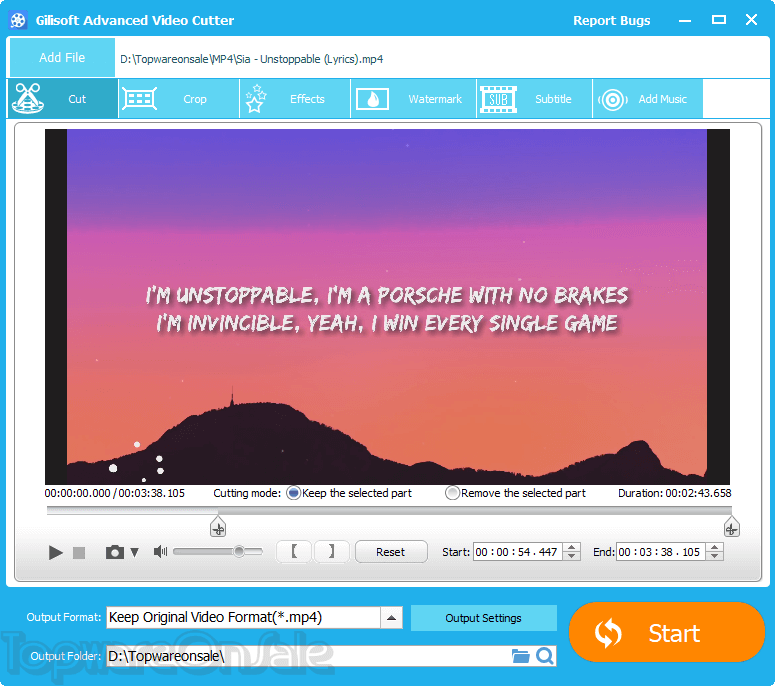Image resolution: width=775 pixels, height=686 pixels.
Task: Click the Effects stars icon
Action: tap(256, 98)
